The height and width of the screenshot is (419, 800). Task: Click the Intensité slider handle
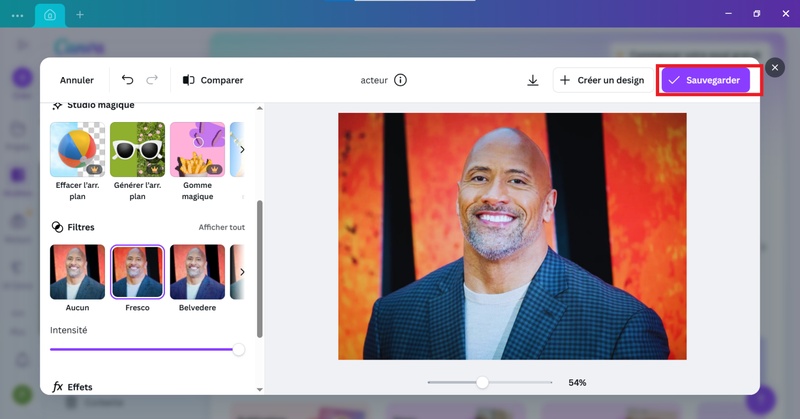pyautogui.click(x=238, y=350)
